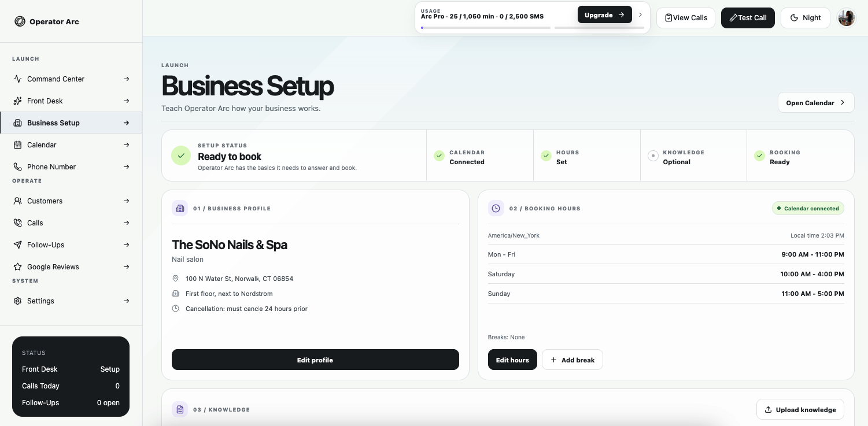Click the Operator Arc logo icon
The height and width of the screenshot is (426, 868).
pyautogui.click(x=20, y=21)
